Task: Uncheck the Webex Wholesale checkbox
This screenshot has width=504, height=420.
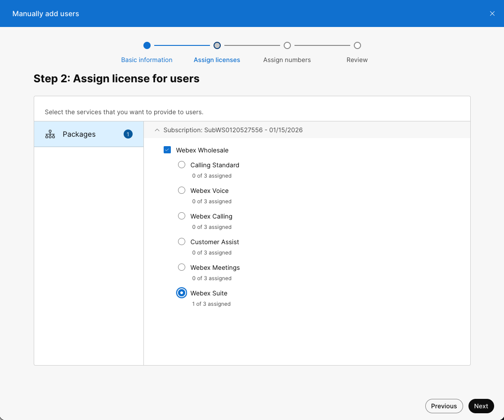Action: [x=167, y=150]
